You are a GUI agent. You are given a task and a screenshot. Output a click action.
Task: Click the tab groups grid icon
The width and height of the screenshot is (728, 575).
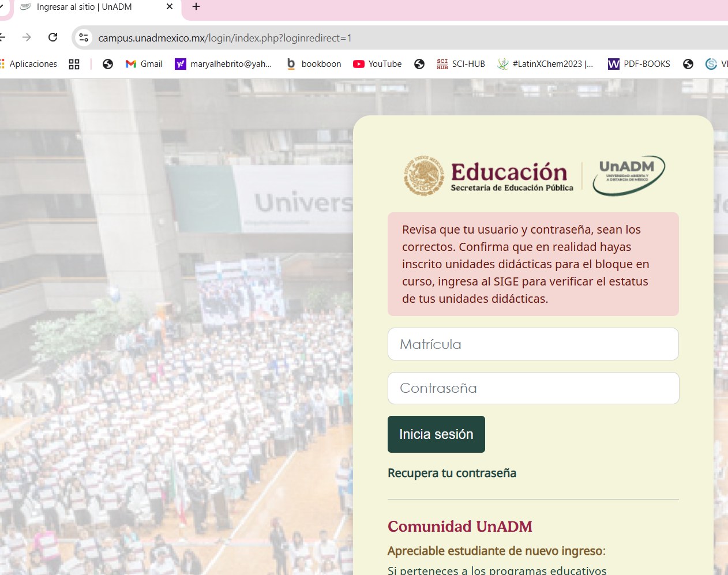point(74,64)
